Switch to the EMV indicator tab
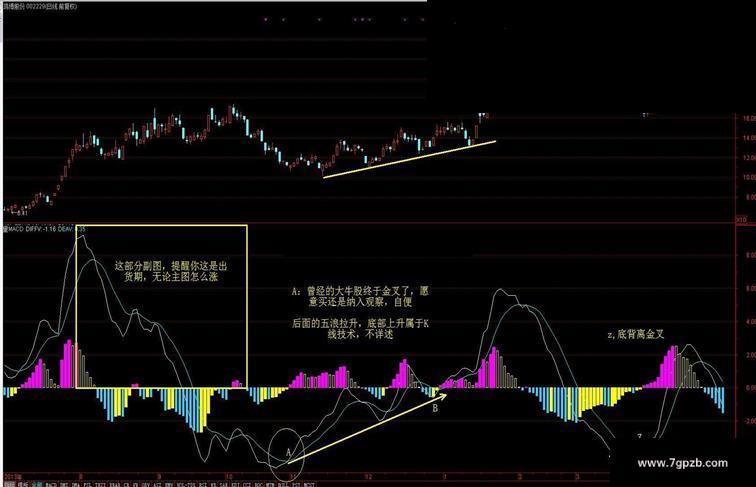The image size is (756, 487). point(168,484)
